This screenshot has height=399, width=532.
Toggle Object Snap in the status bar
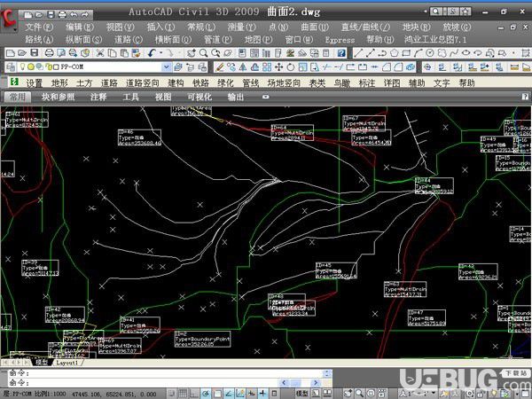217,394
